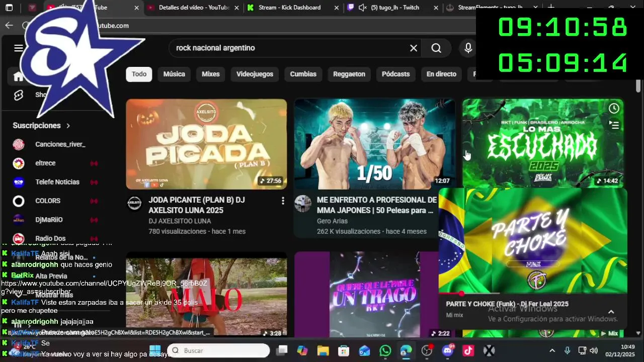This screenshot has width=644, height=362.
Task: Open JODA PICADA video thumbnail
Action: (206, 144)
